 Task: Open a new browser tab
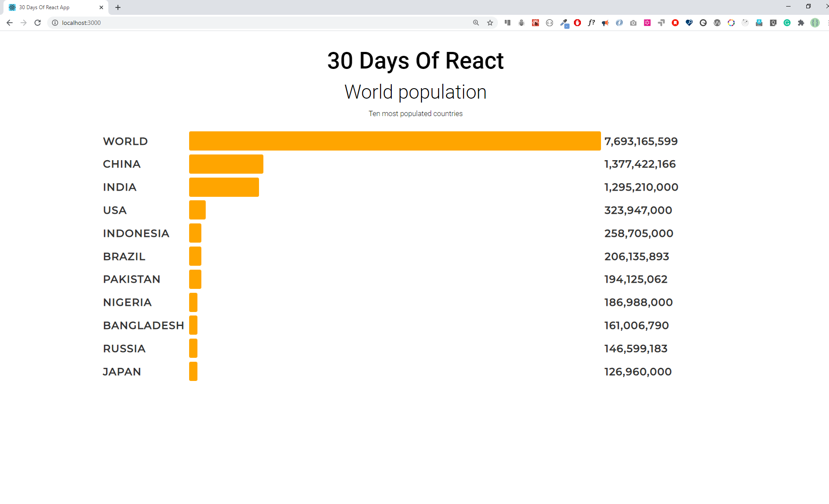[117, 7]
